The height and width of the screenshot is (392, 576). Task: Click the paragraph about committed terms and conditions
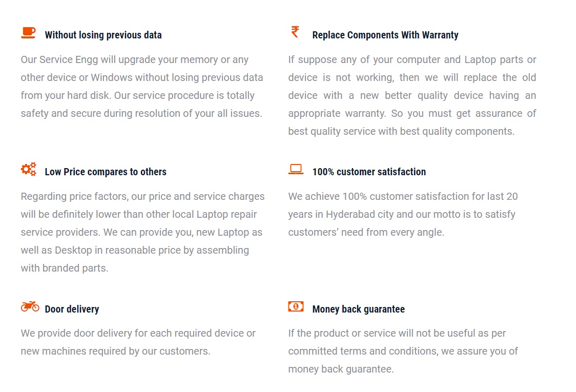(x=403, y=351)
